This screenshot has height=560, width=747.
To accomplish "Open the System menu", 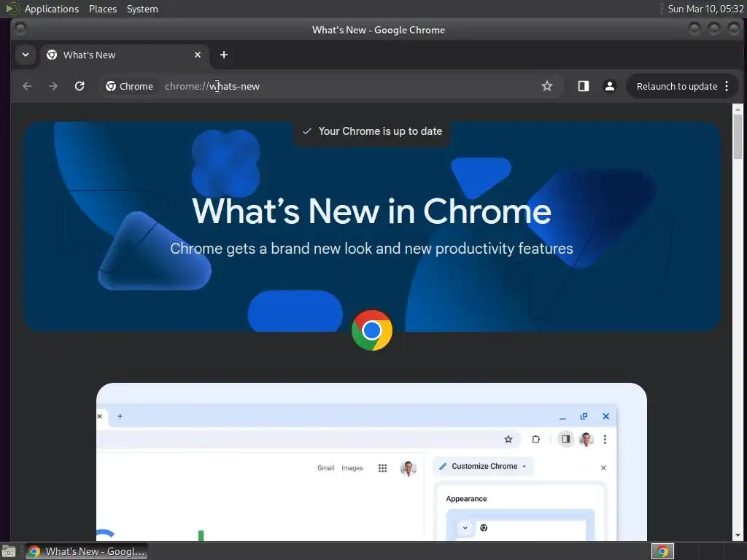I will coord(142,9).
